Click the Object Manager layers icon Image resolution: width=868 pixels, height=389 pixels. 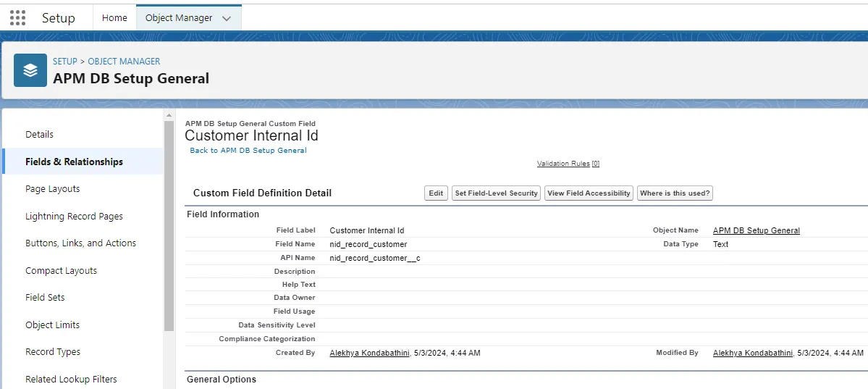pos(30,70)
